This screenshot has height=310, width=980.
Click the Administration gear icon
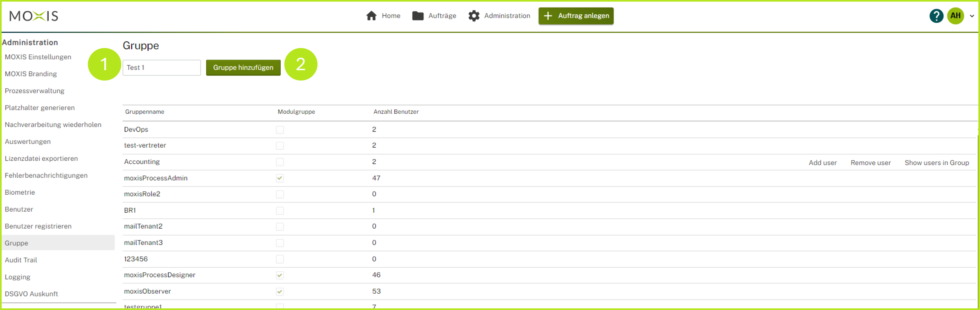tap(474, 16)
